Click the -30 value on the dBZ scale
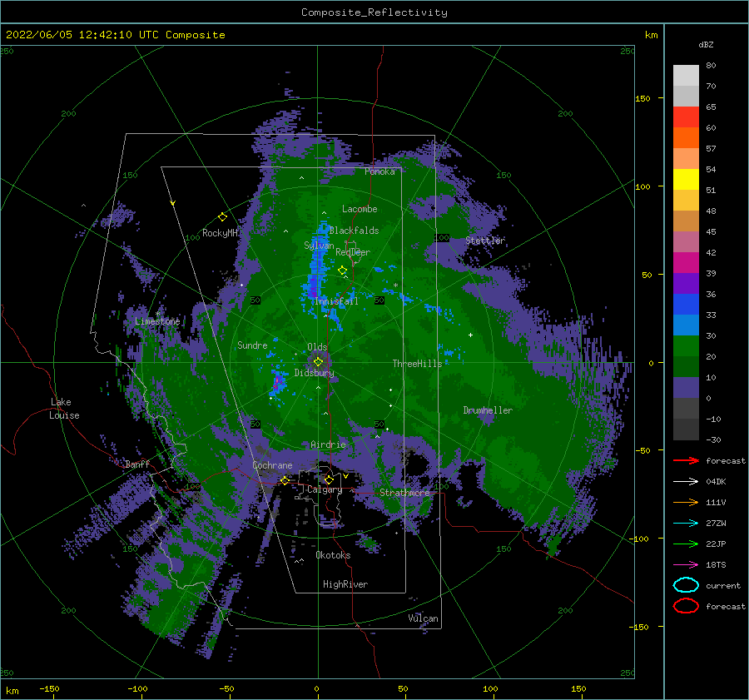This screenshot has width=749, height=700. click(x=713, y=439)
